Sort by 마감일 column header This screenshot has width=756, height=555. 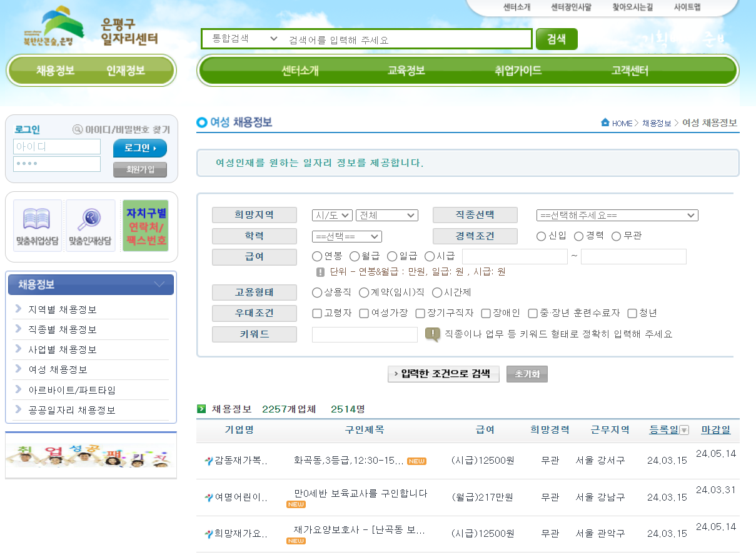(x=715, y=429)
